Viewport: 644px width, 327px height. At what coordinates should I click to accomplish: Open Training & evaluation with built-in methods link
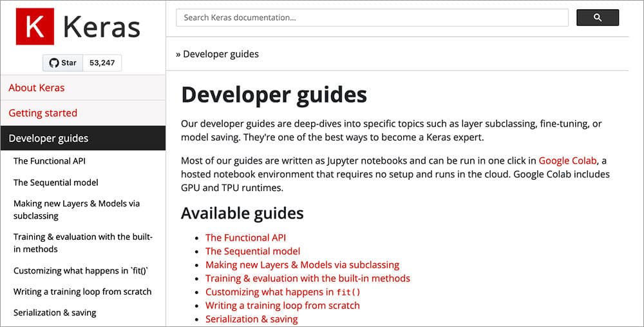pos(308,279)
